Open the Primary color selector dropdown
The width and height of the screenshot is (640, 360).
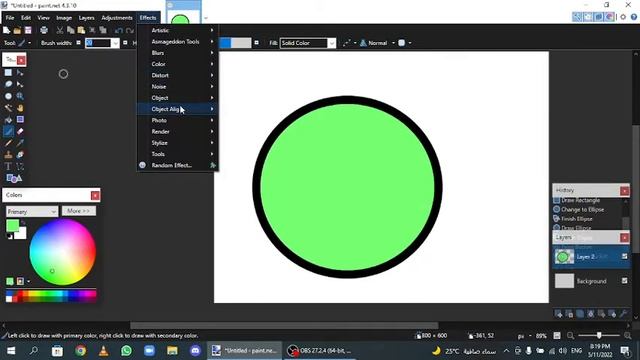click(x=31, y=211)
